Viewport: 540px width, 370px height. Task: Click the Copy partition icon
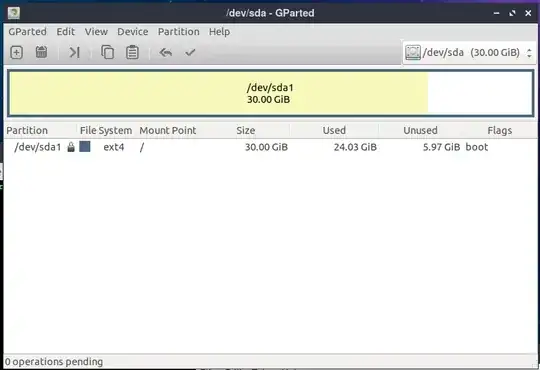tap(107, 52)
